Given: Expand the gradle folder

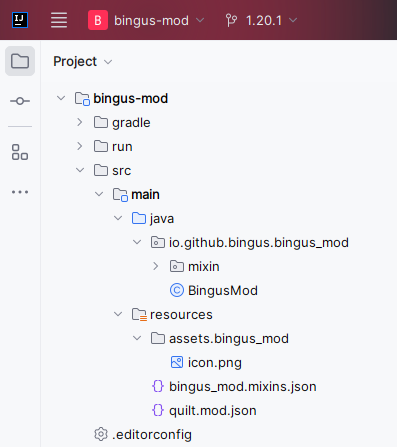Looking at the screenshot, I should coord(80,122).
